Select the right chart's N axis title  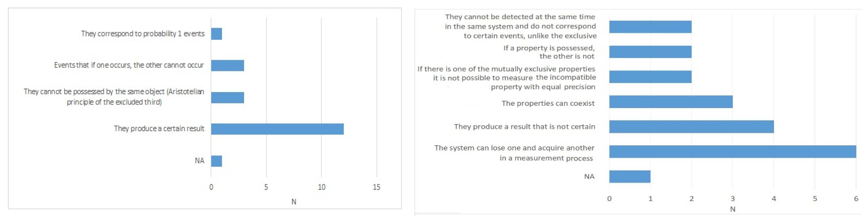pos(732,209)
